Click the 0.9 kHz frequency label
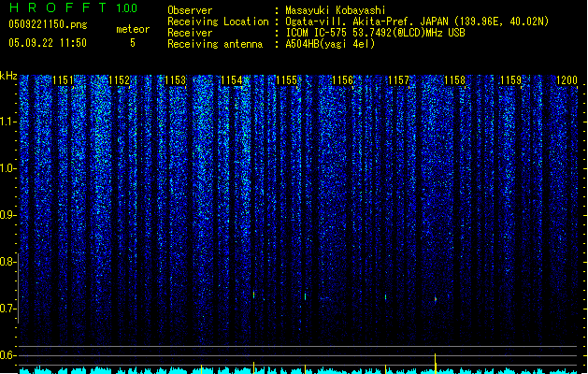Screen dimensions: 588x374 pos(7,215)
